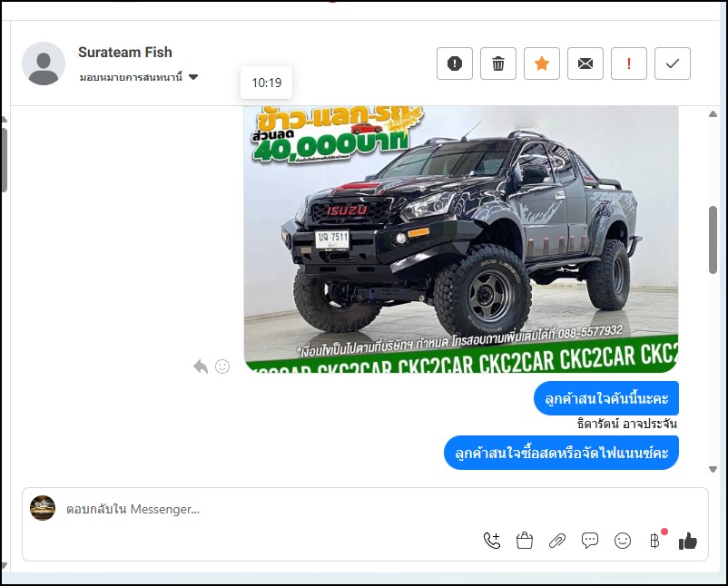Click chat scroll down arrow
The height and width of the screenshot is (586, 728).
tap(713, 470)
